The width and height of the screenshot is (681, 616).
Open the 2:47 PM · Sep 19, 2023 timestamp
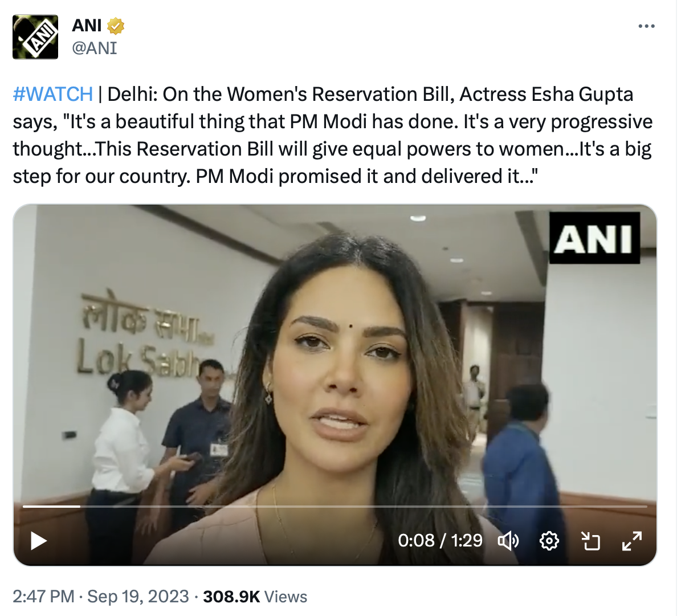tap(100, 597)
